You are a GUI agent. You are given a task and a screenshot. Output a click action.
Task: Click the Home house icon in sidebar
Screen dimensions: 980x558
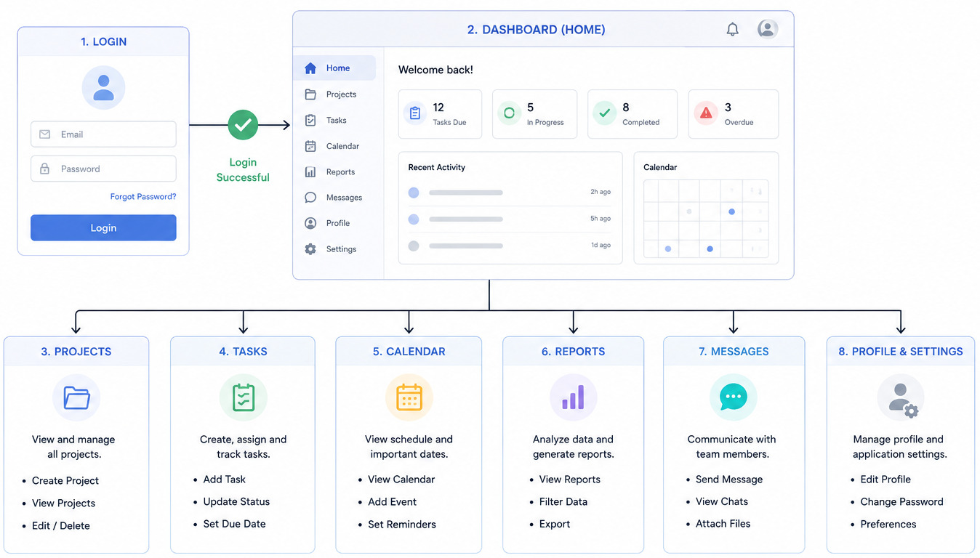point(310,68)
